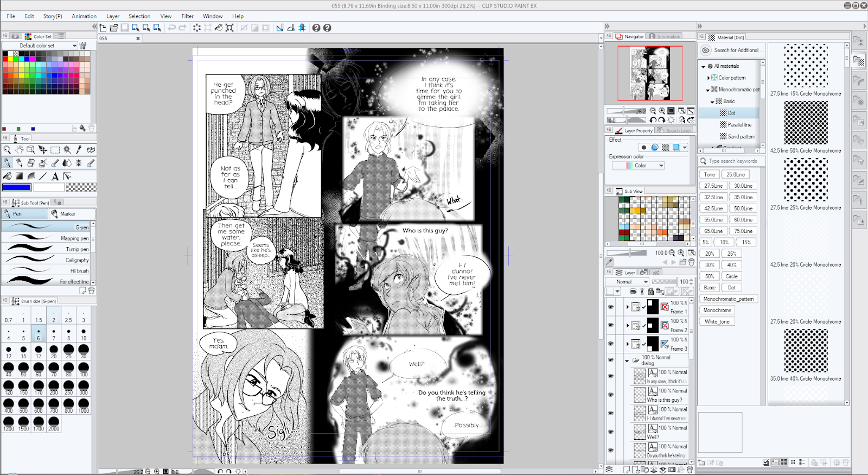Screen dimensions: 868x475
Task: Click the blue main color swatch
Action: point(17,187)
